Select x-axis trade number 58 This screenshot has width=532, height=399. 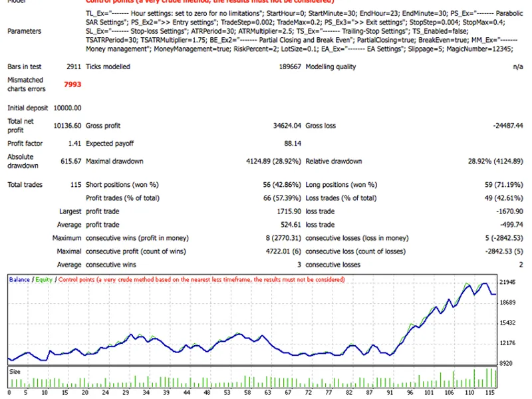(x=247, y=392)
